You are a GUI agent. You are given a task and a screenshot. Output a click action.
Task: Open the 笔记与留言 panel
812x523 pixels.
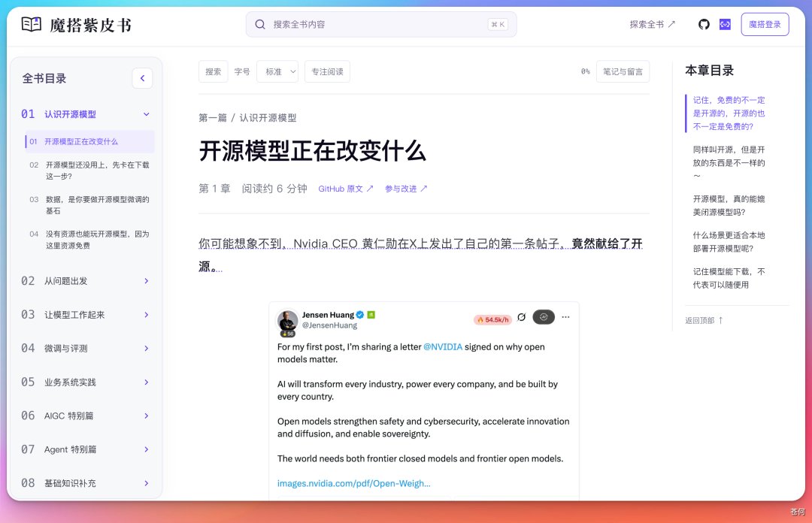pos(623,71)
